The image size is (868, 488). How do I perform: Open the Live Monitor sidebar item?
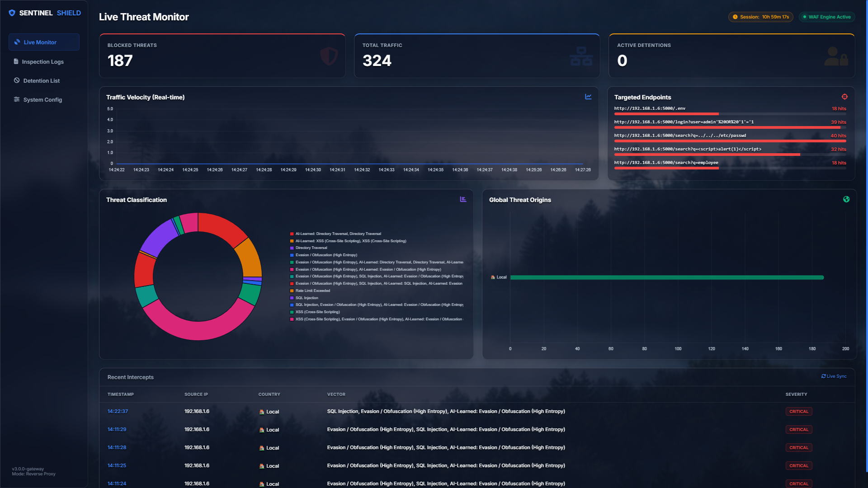[x=44, y=42]
